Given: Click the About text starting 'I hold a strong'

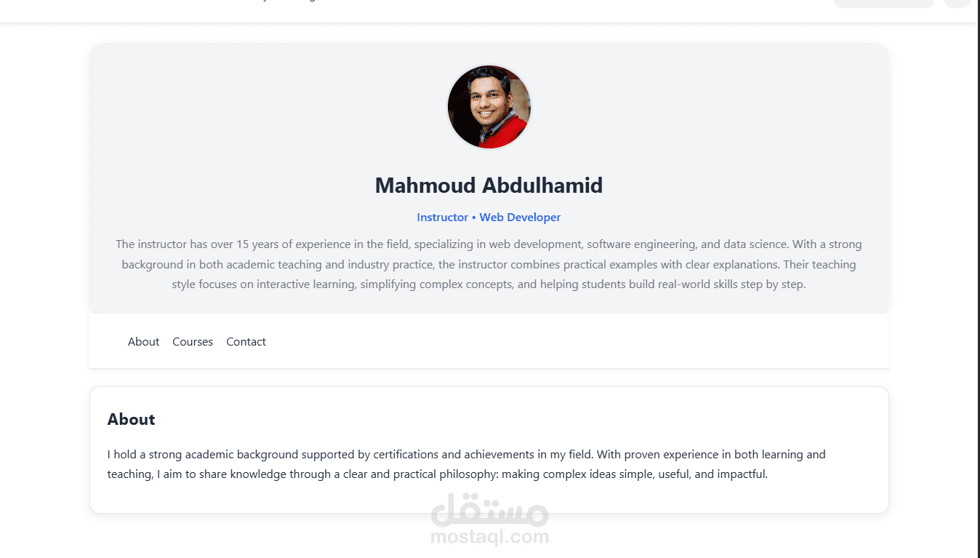Looking at the screenshot, I should pos(466,455).
